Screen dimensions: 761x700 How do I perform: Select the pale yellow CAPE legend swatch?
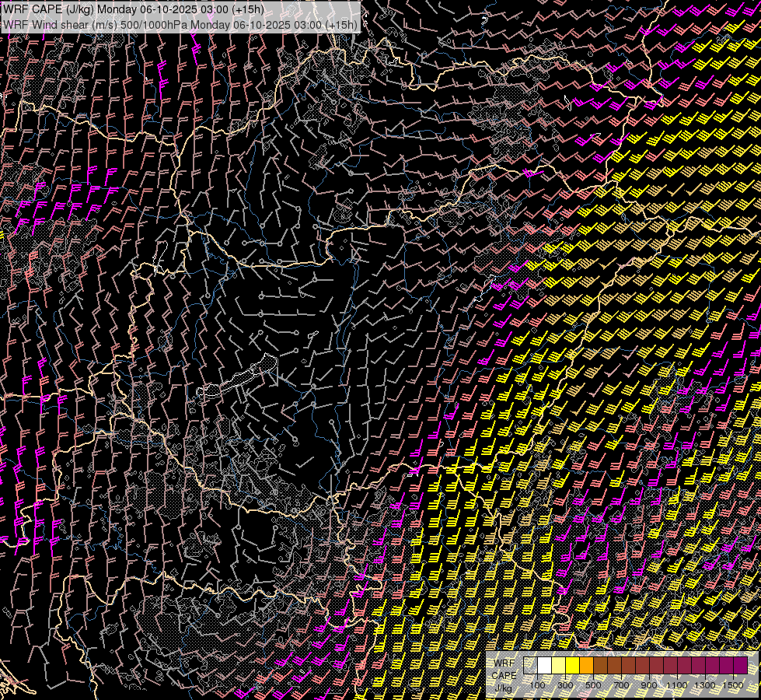point(559,666)
